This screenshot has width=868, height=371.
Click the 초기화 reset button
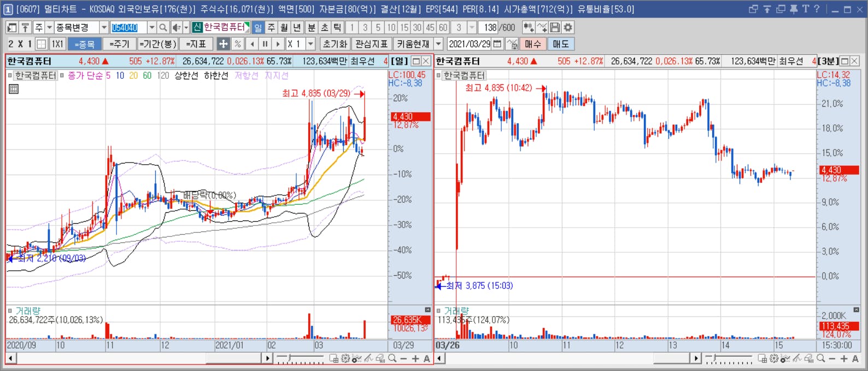335,44
